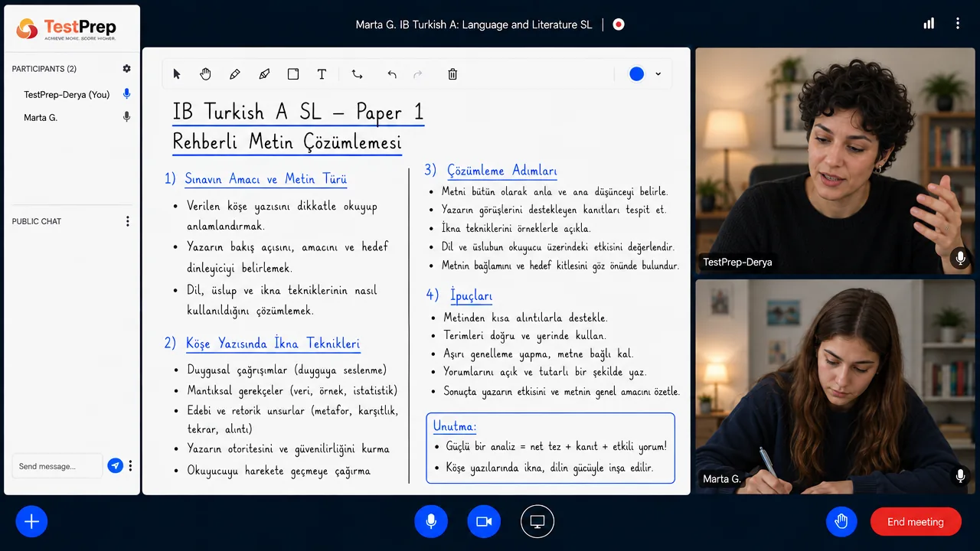980x551 pixels.
Task: Open connection status bars icon
Action: coord(929,24)
